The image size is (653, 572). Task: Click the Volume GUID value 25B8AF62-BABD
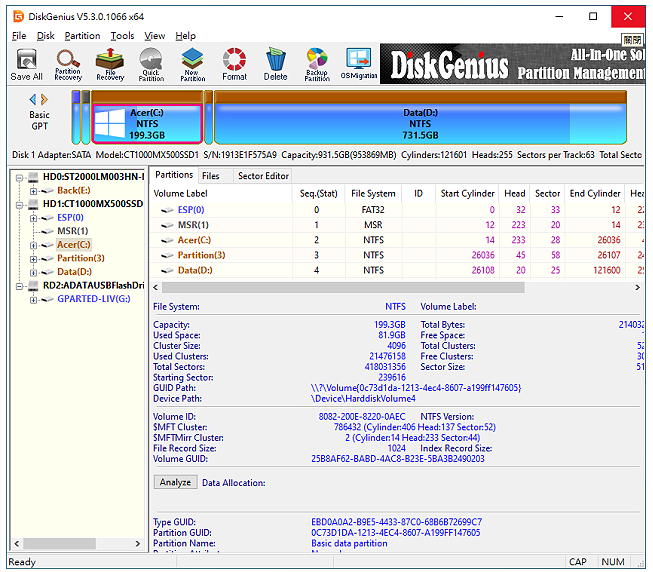pyautogui.click(x=398, y=459)
